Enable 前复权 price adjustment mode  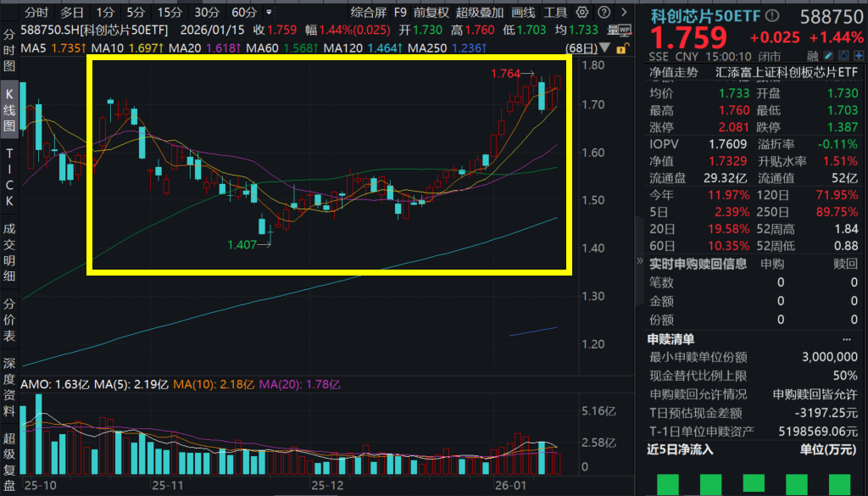[432, 11]
